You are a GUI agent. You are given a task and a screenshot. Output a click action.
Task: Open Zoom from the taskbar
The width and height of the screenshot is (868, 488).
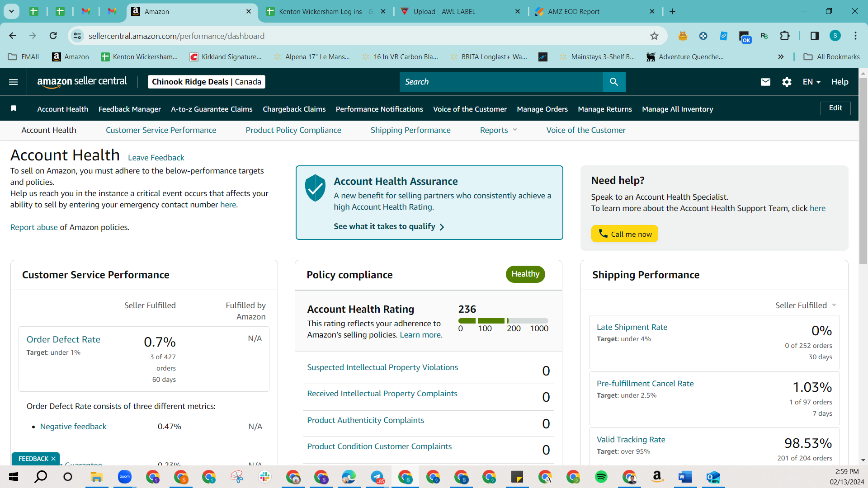point(124,477)
